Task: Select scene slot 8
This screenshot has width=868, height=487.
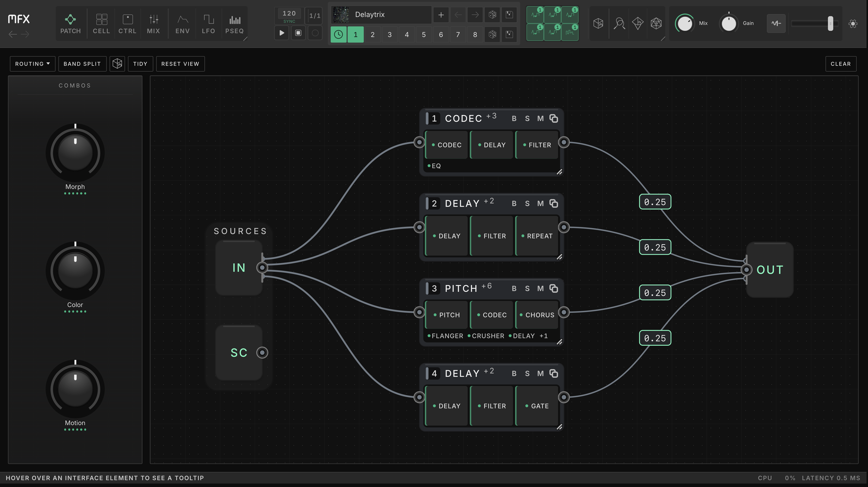Action: (475, 34)
